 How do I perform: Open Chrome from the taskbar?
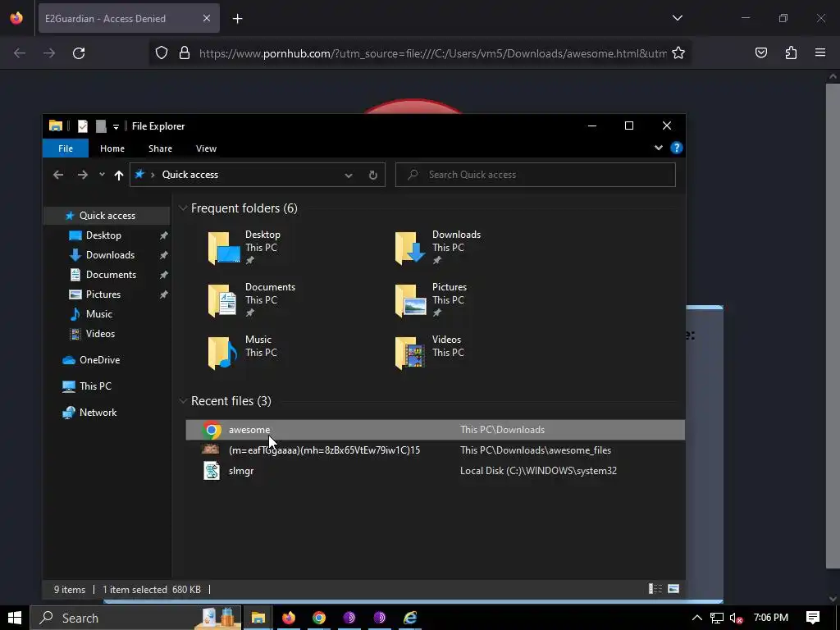(319, 618)
